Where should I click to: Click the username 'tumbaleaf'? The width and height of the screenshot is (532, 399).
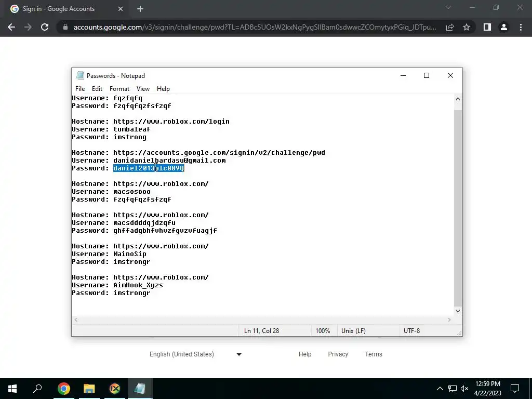pyautogui.click(x=132, y=129)
